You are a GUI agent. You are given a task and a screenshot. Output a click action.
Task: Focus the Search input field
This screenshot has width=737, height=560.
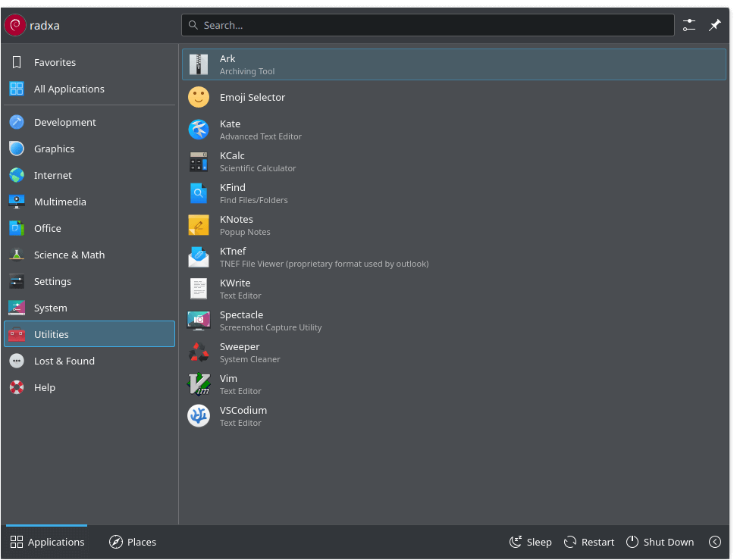pos(428,25)
